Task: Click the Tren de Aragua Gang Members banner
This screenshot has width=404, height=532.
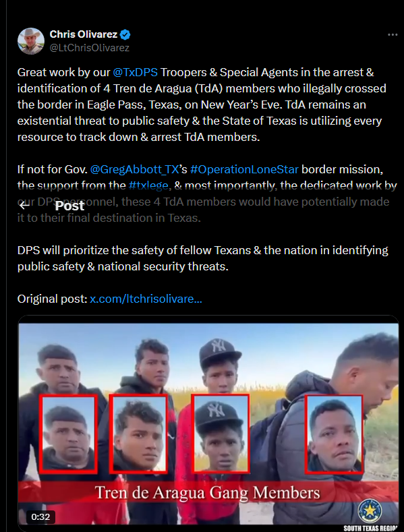Action: pos(208,492)
